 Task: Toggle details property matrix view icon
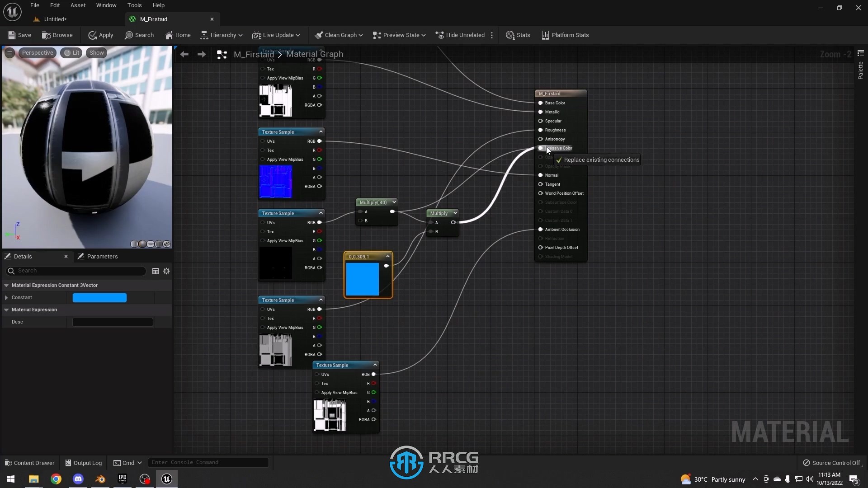click(155, 271)
